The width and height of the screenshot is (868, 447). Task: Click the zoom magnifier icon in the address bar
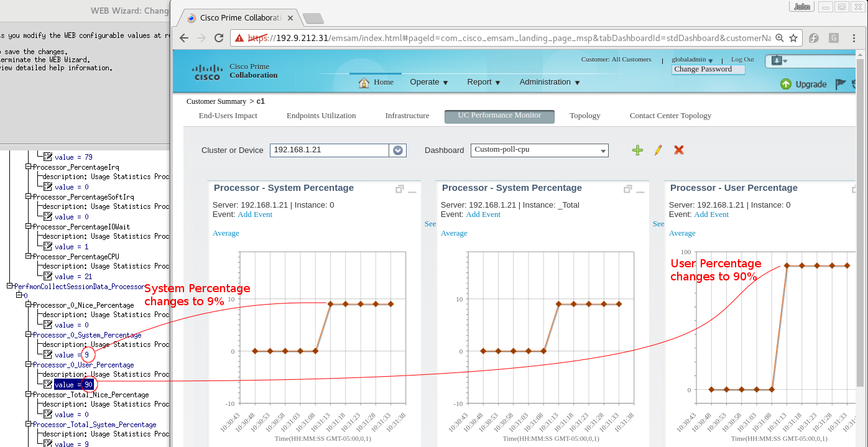pyautogui.click(x=780, y=38)
